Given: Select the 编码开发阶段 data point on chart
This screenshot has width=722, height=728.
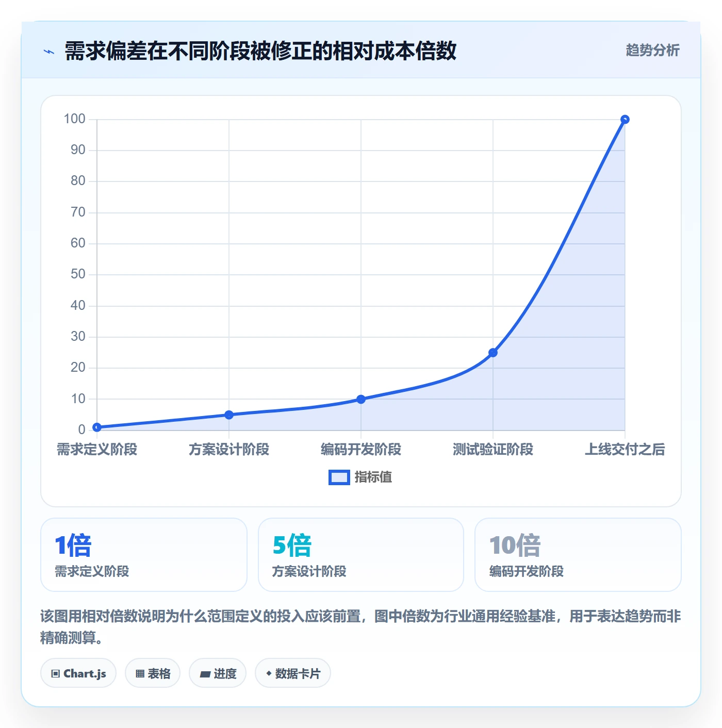Looking at the screenshot, I should point(361,399).
